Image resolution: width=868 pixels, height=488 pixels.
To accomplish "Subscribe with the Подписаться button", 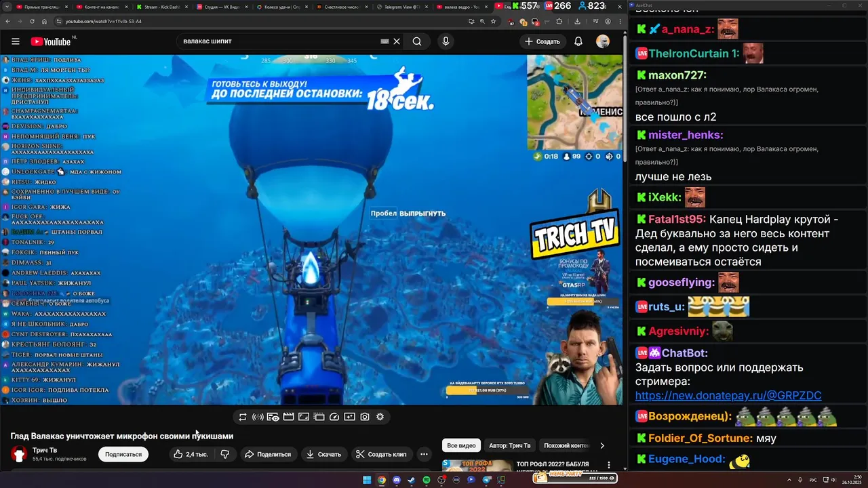I will 123,454.
